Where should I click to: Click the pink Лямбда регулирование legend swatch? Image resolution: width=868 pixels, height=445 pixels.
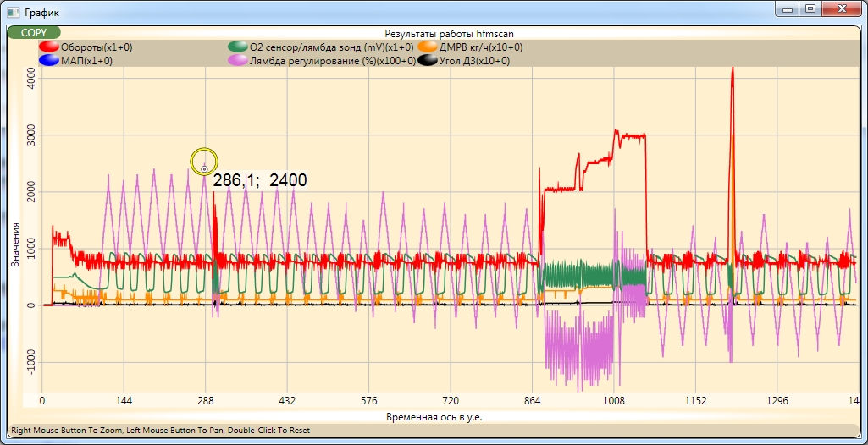[x=237, y=61]
